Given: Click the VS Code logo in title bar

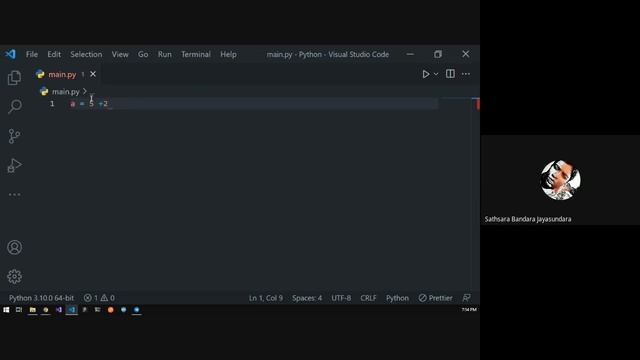Looking at the screenshot, I should point(10,54).
